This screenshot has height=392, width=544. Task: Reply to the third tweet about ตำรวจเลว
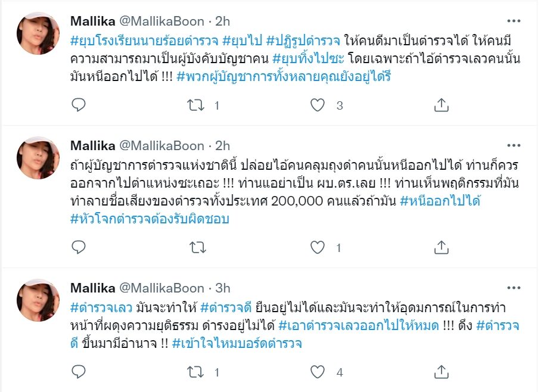click(79, 372)
